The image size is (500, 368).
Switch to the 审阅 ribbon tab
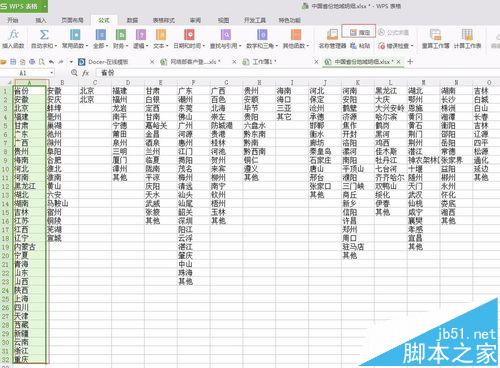pos(195,20)
